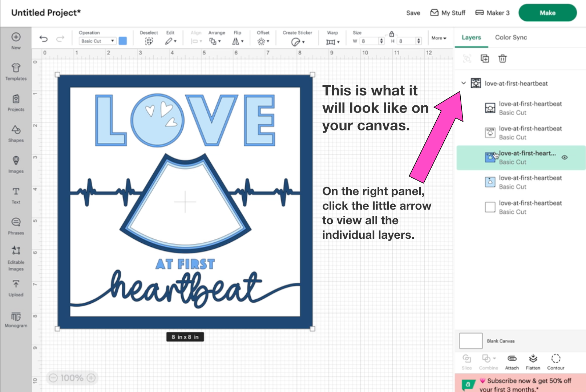Viewport: 586px width, 392px height.
Task: Delete layer using trash icon
Action: pyautogui.click(x=502, y=58)
